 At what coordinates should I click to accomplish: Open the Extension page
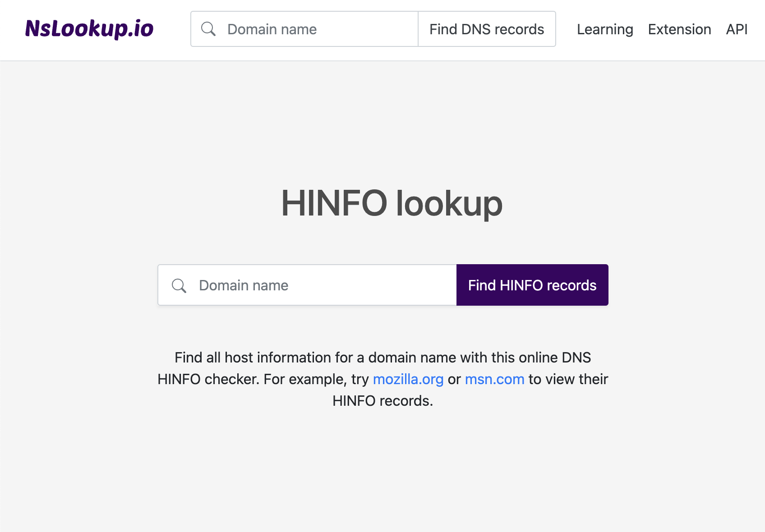pyautogui.click(x=679, y=29)
